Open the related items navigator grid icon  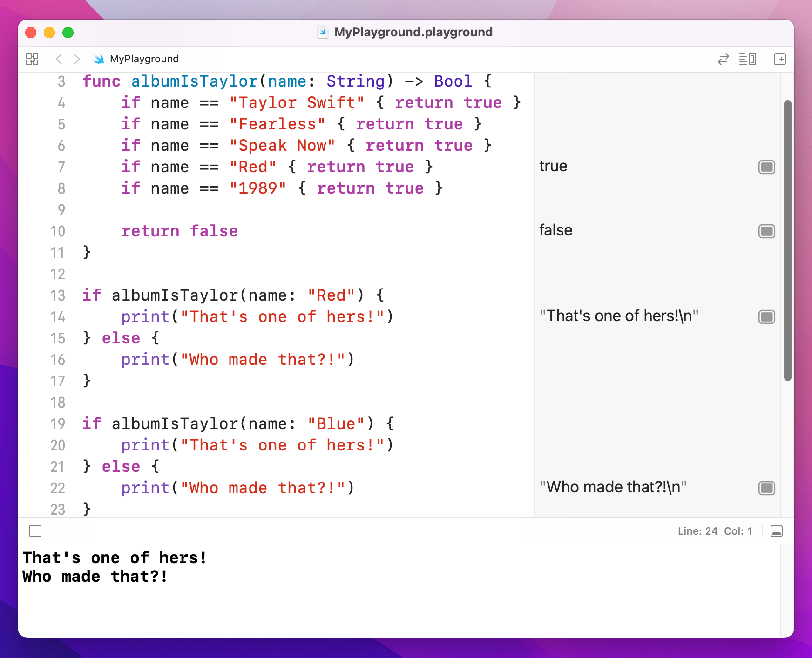[x=31, y=59]
